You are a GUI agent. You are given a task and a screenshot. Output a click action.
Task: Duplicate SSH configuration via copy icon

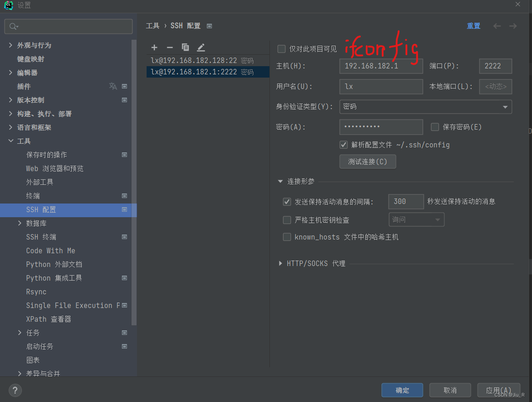pos(184,47)
